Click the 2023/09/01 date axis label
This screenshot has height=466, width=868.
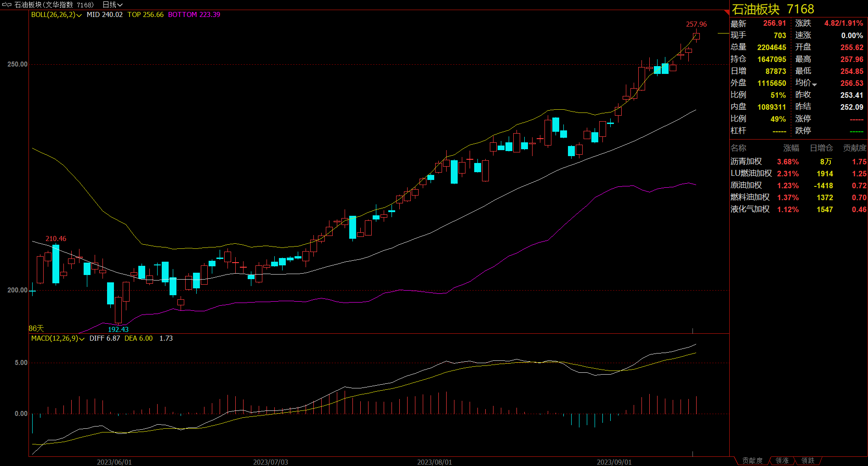coord(614,462)
